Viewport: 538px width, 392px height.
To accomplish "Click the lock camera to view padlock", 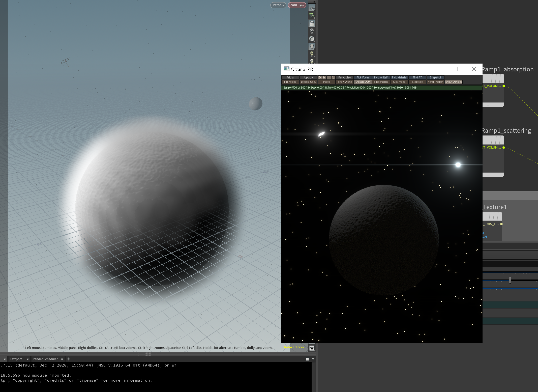I will click(x=312, y=23).
